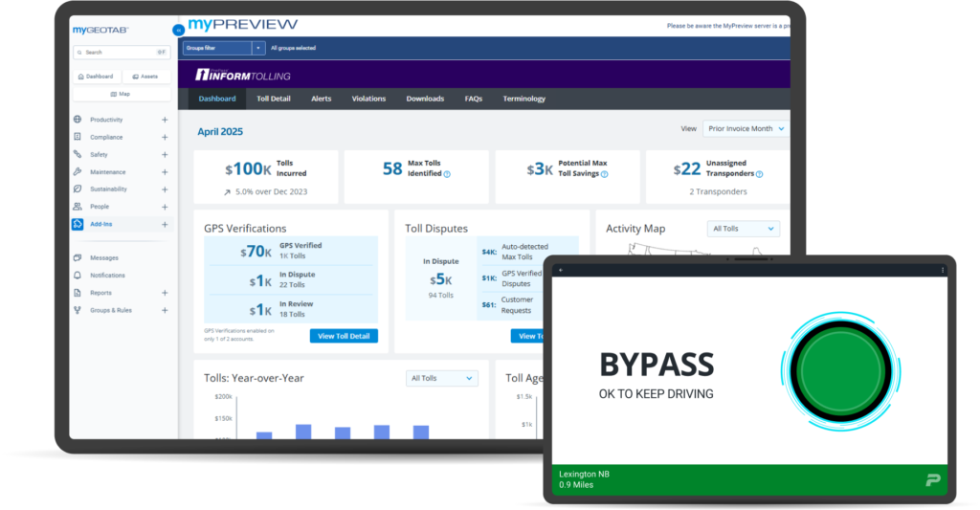Tap the back arrow on the tablet screen

tap(561, 270)
